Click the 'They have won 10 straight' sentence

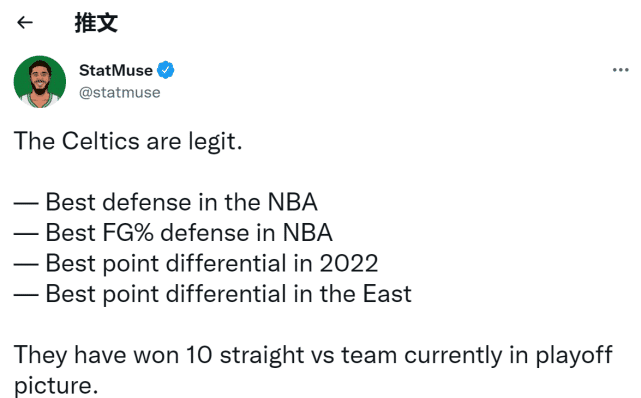(313, 369)
